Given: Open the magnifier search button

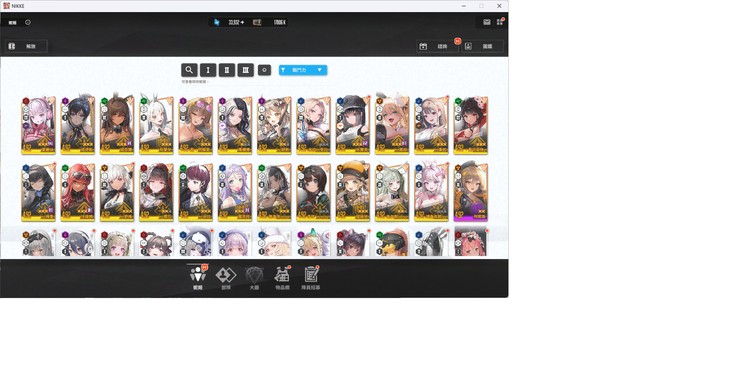Looking at the screenshot, I should click(189, 70).
